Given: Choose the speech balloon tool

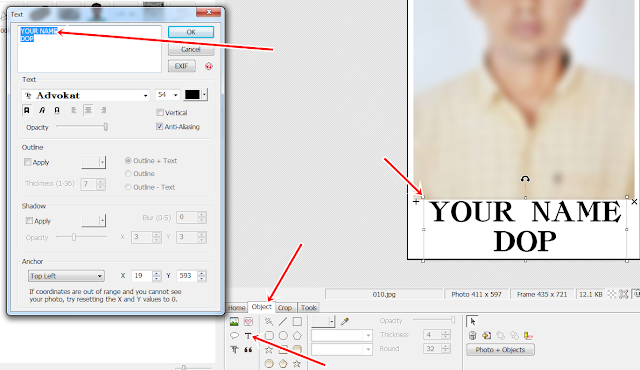Looking at the screenshot, I should pyautogui.click(x=234, y=336).
